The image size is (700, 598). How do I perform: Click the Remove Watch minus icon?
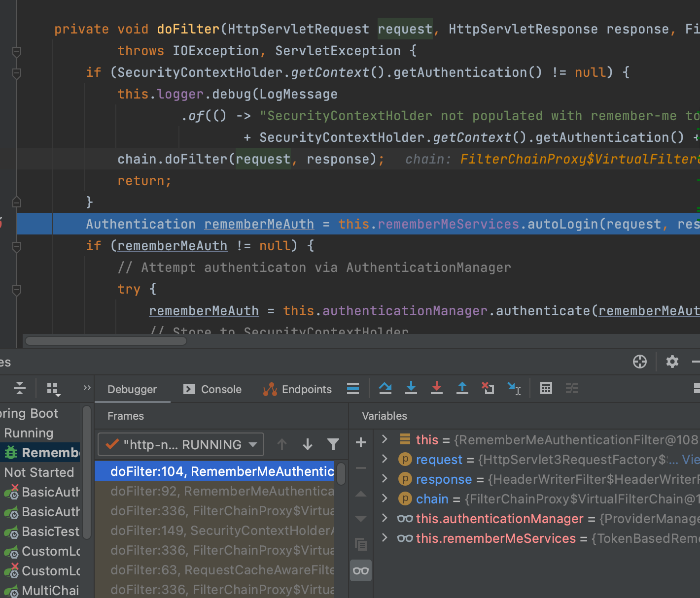pyautogui.click(x=361, y=468)
